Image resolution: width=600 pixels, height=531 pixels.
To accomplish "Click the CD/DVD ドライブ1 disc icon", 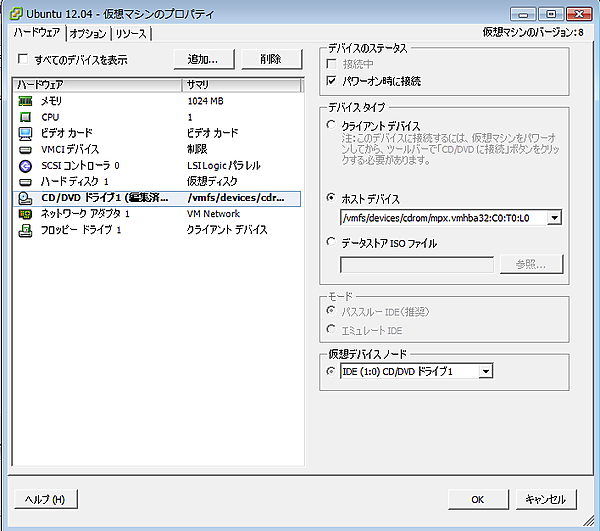I will tap(25, 198).
